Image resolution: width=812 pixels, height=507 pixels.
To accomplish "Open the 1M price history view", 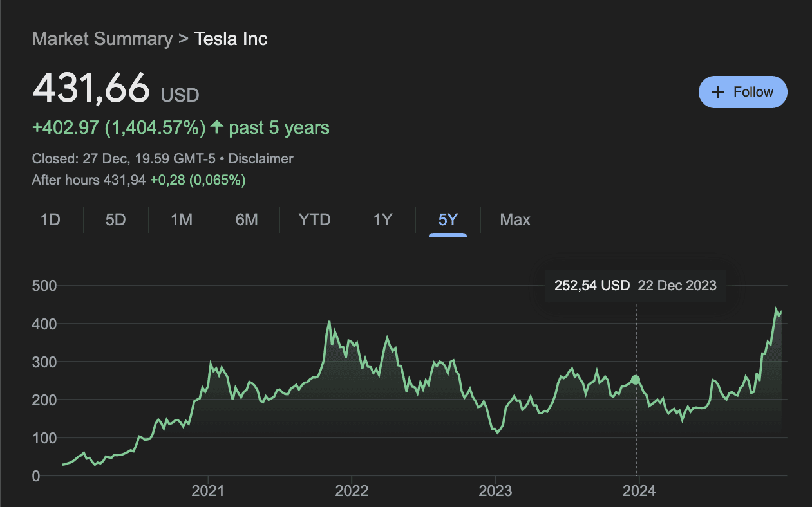I will tap(182, 219).
